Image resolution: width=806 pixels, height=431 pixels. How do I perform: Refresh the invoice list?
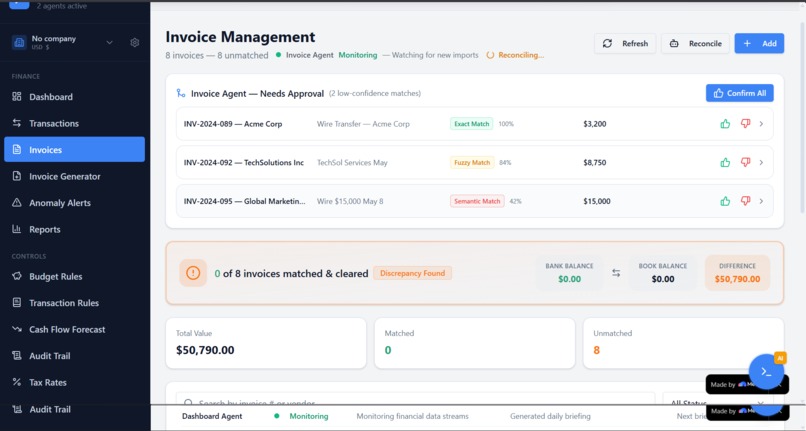[x=625, y=44]
